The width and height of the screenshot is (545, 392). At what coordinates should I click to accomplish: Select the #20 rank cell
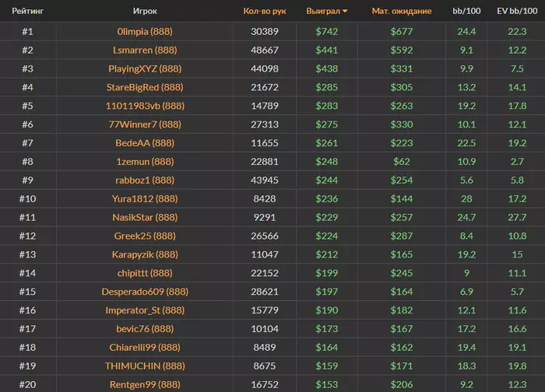coord(27,384)
